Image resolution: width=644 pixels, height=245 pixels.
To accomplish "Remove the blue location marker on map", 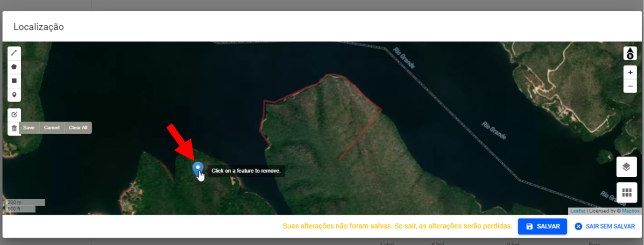I will tap(198, 168).
